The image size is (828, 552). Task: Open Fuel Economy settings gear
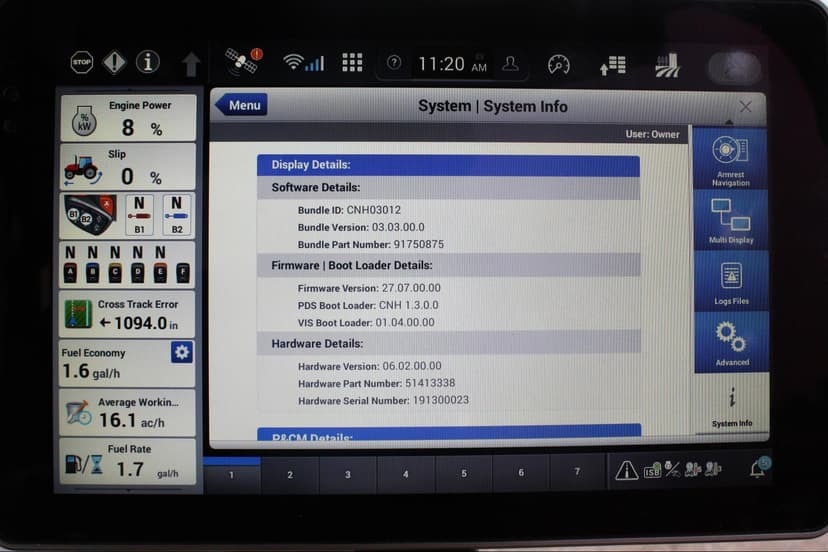pyautogui.click(x=181, y=352)
